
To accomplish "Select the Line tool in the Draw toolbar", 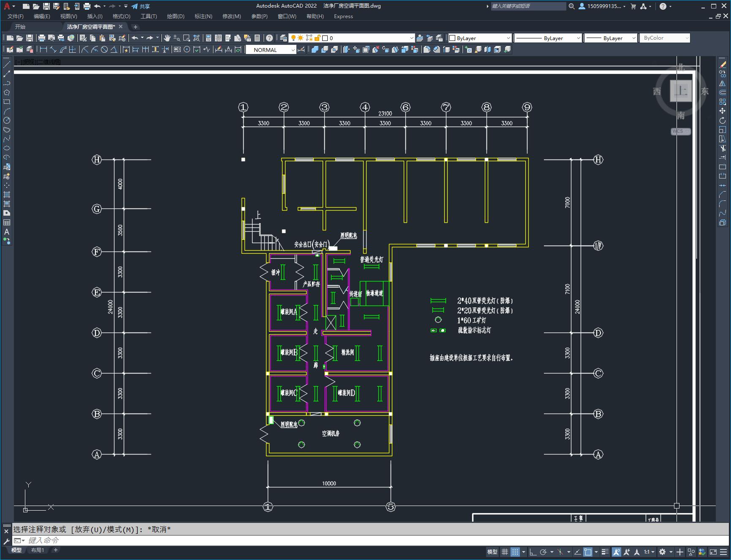I will pos(7,65).
